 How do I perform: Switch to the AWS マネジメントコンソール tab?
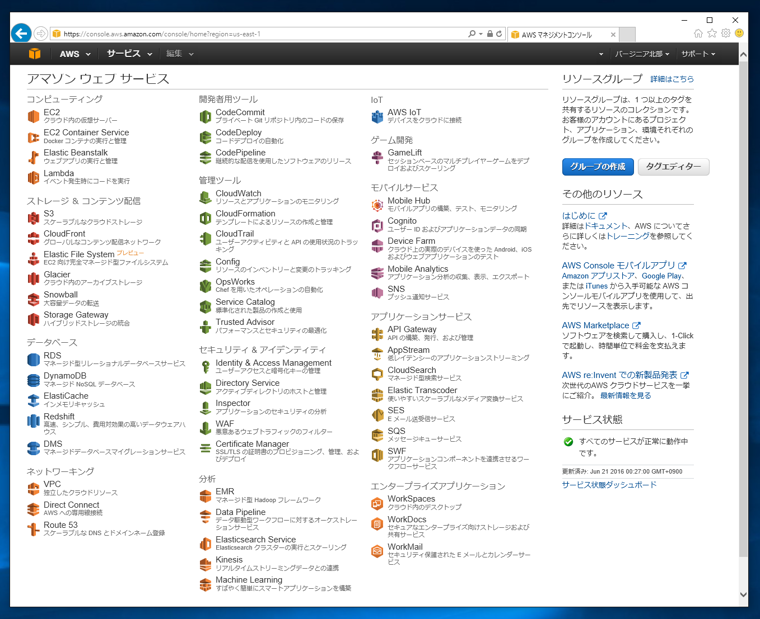click(556, 35)
